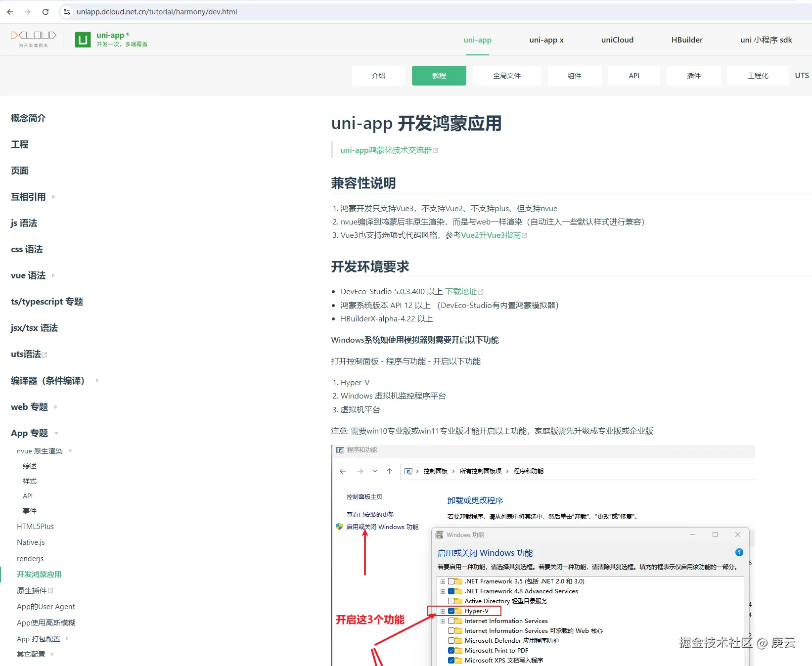Switch to the 工程化 section tab

[x=758, y=76]
